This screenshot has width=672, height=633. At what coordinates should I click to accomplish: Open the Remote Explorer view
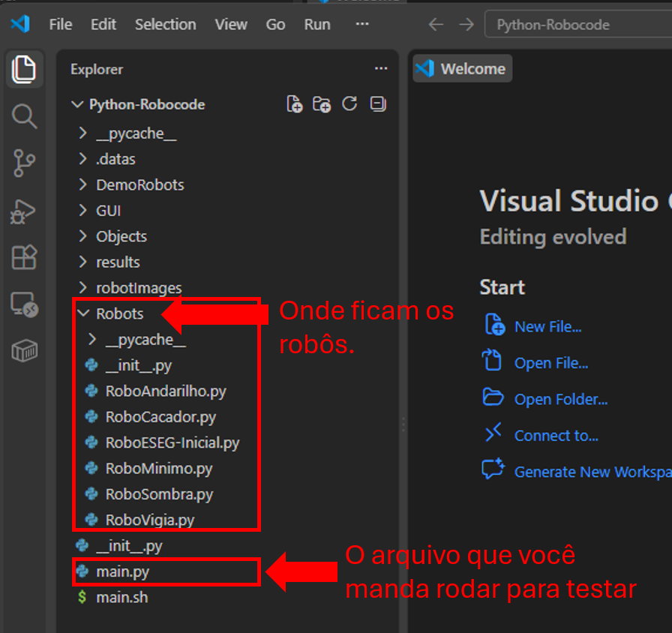24,304
